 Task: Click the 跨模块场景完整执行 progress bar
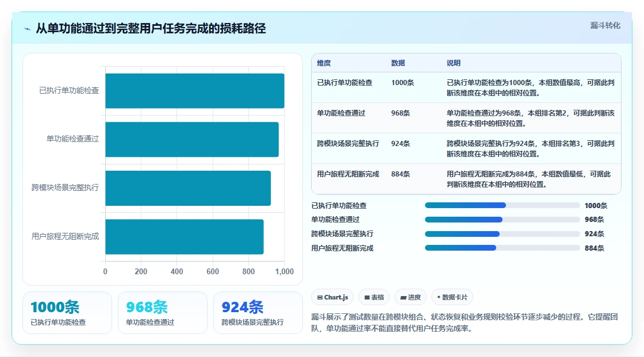click(503, 234)
